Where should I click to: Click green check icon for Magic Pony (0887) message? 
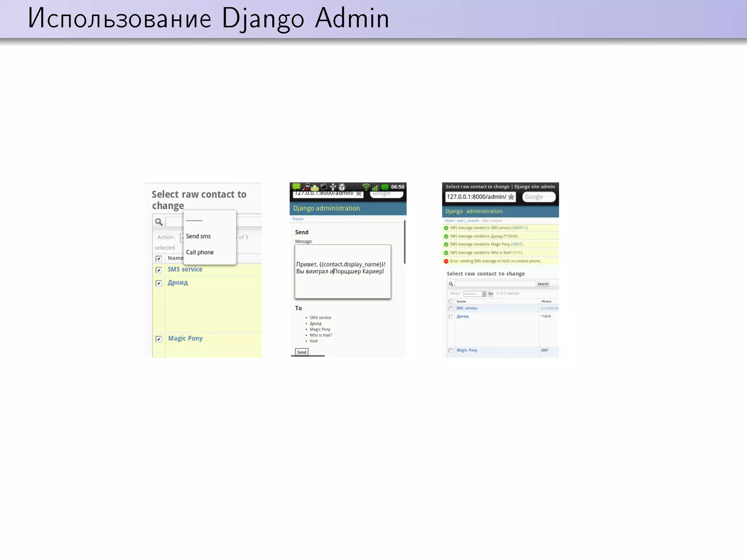(x=446, y=245)
